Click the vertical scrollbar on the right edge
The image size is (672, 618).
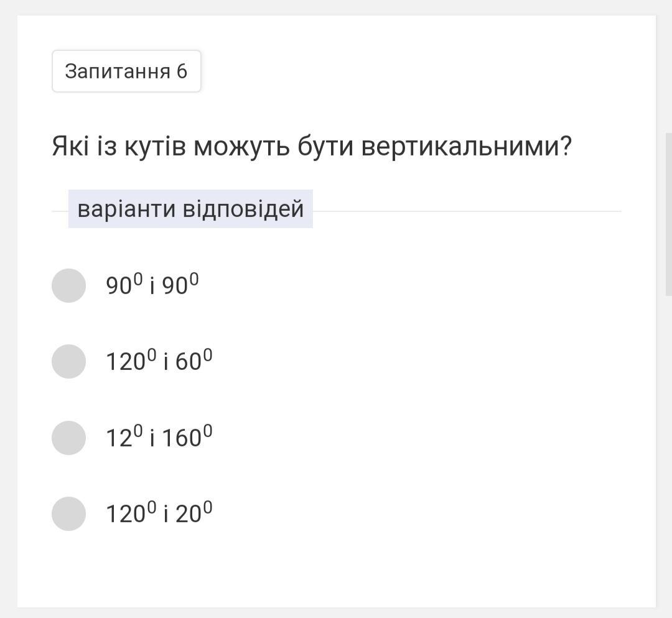point(668,205)
